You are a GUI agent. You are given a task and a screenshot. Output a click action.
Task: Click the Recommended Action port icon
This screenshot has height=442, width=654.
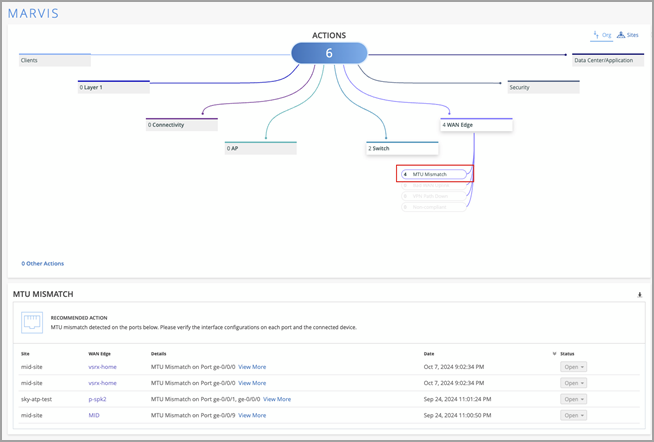[x=33, y=323]
